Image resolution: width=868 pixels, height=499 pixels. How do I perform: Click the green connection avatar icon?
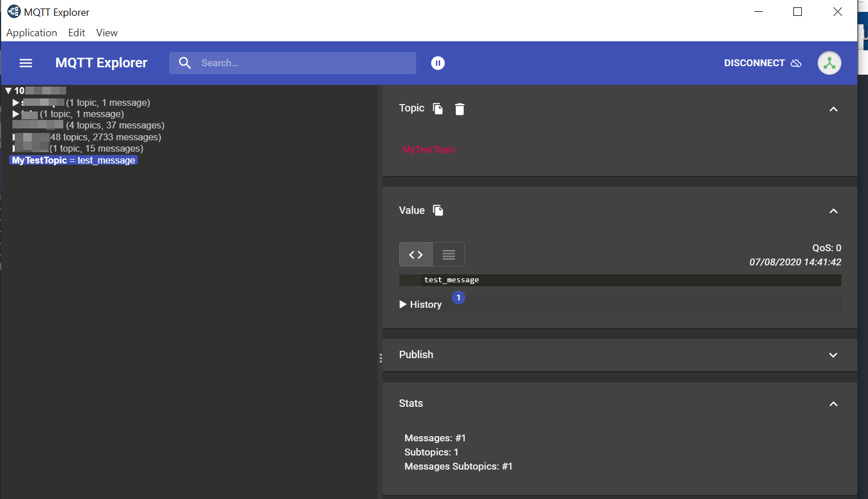tap(829, 63)
